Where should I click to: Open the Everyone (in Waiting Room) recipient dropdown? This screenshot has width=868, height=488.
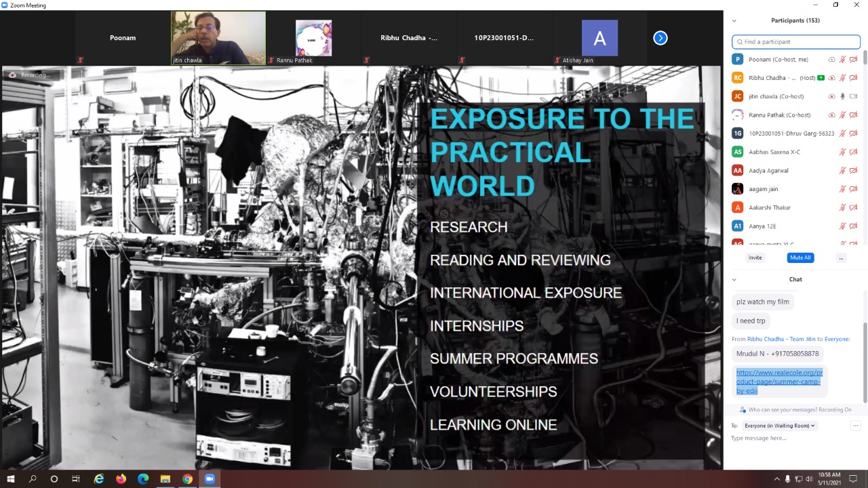click(x=780, y=426)
